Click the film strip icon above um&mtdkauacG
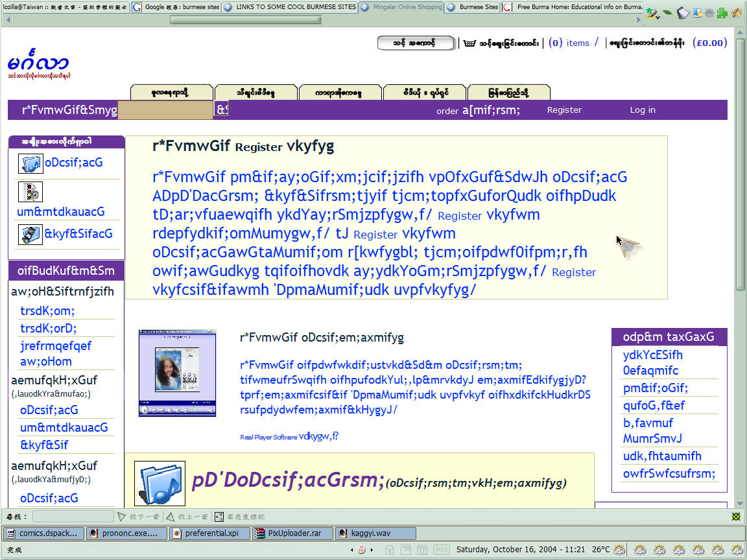This screenshot has height=560, width=747. [30, 191]
